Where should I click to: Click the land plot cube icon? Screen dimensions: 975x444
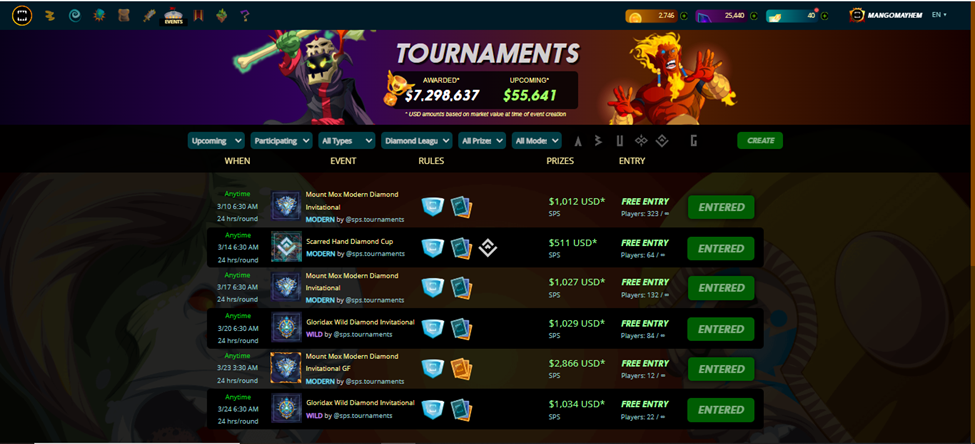[x=222, y=16]
